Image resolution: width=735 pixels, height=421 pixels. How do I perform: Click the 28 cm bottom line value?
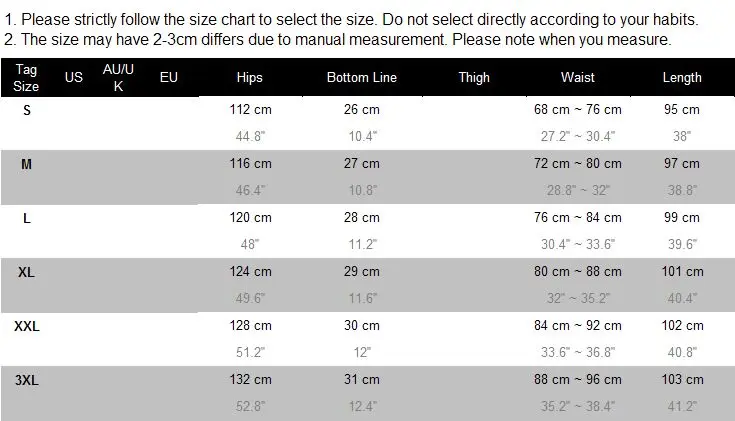[x=362, y=218]
